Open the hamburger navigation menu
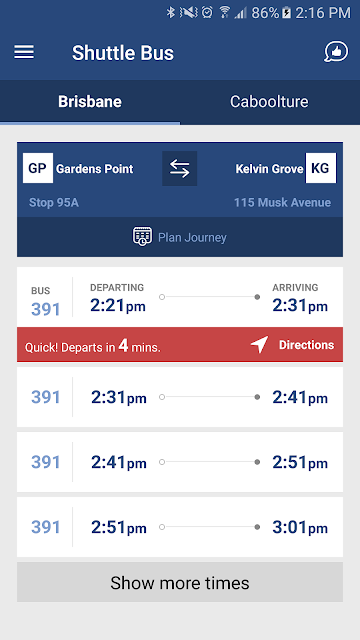The width and height of the screenshot is (360, 640). 24,52
